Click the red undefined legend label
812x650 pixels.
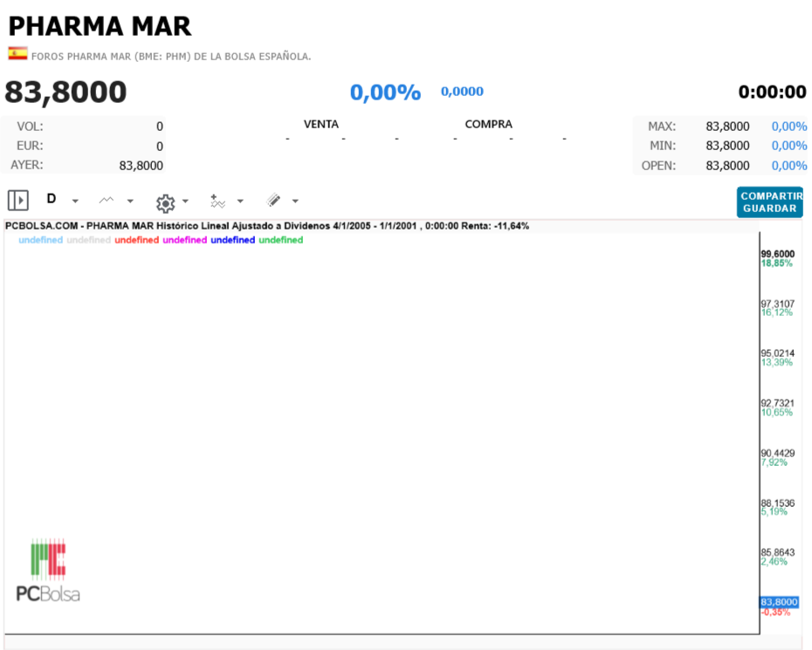(137, 240)
